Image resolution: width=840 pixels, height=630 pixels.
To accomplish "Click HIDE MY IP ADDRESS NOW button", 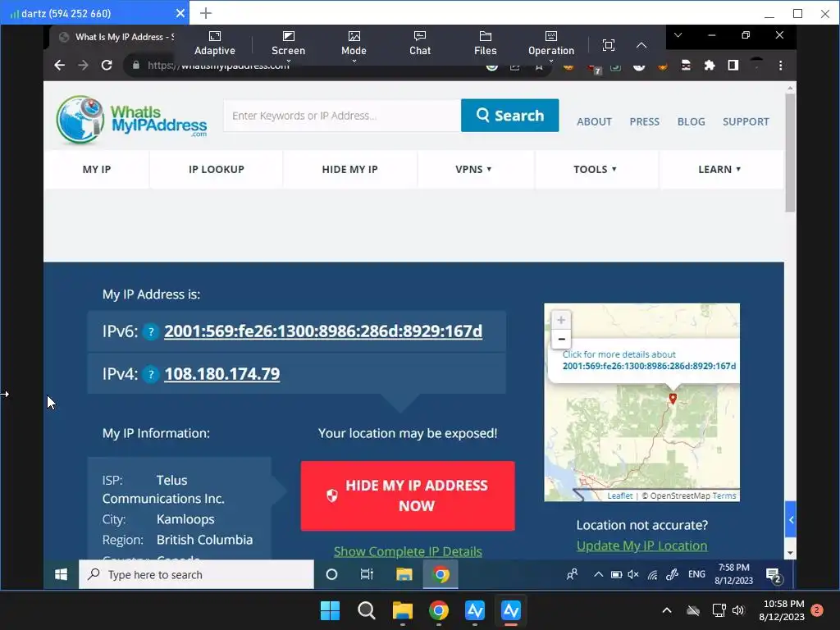I will coord(408,495).
